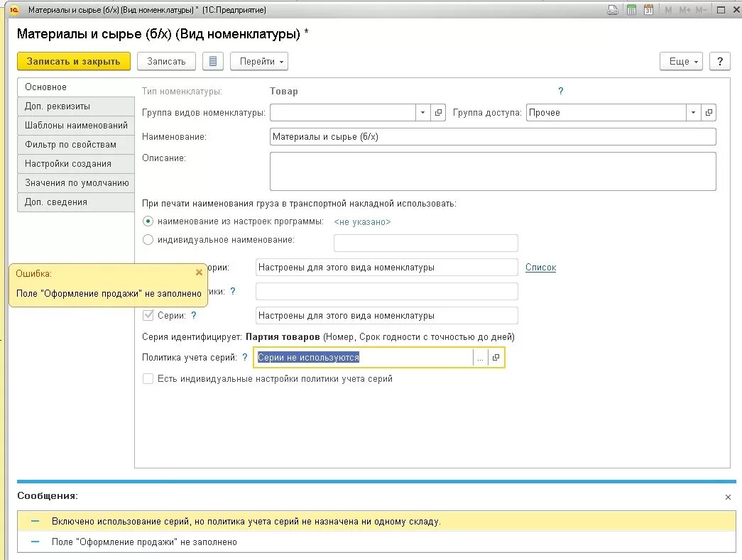Viewport: 742px width, 560px height.
Task: Click the индивидуальное наименование text field
Action: pos(426,243)
